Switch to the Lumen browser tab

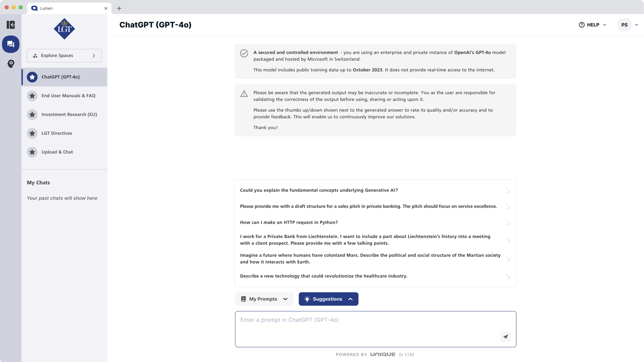[x=46, y=8]
